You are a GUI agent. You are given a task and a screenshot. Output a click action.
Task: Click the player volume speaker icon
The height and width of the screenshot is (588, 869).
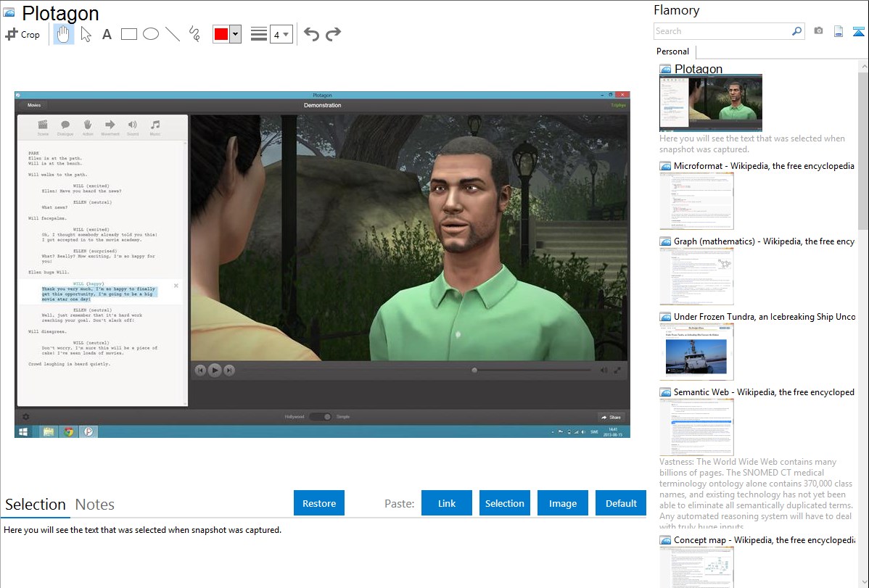604,370
